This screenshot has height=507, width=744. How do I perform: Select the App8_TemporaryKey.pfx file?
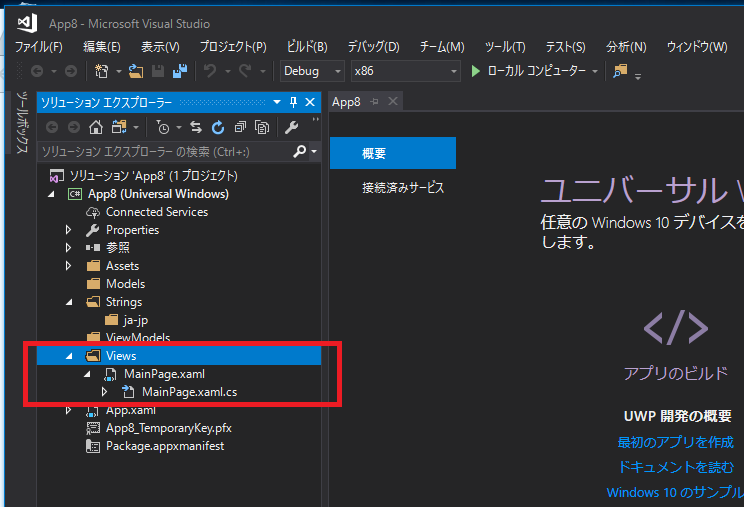[x=168, y=428]
